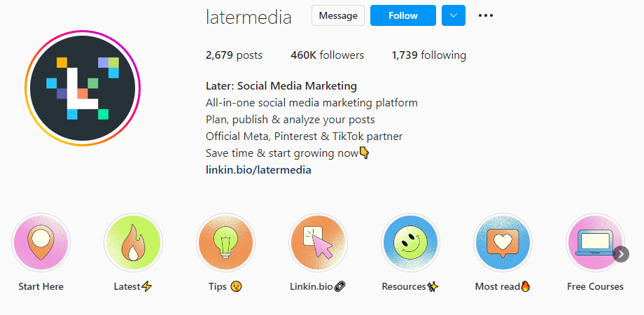644x315 pixels.
Task: Follow the latermedia account
Action: pos(403,15)
